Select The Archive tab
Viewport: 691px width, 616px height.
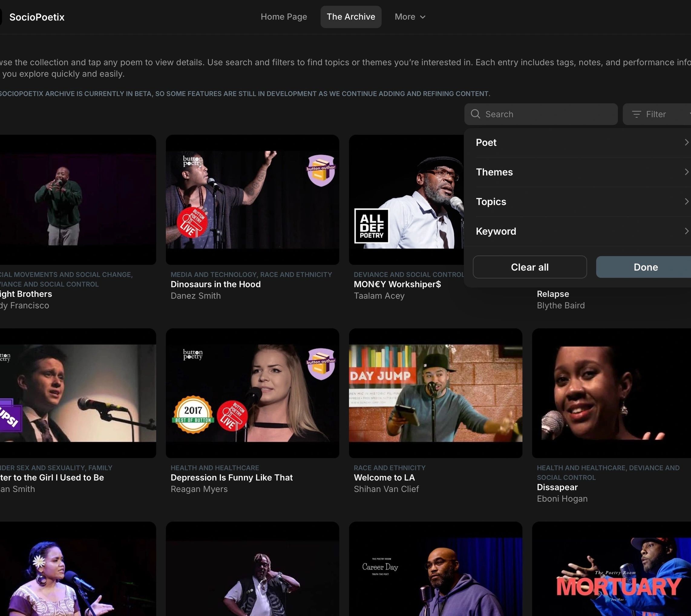351,17
